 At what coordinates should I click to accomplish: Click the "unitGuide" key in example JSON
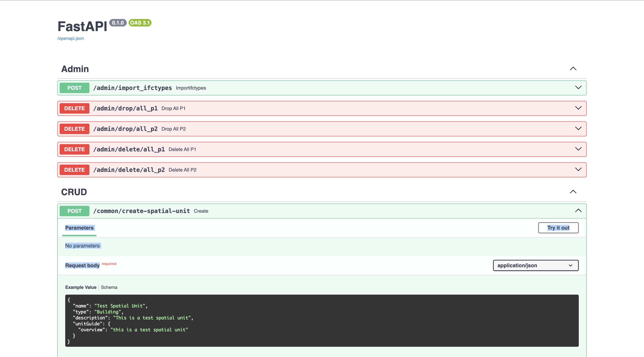click(x=88, y=324)
